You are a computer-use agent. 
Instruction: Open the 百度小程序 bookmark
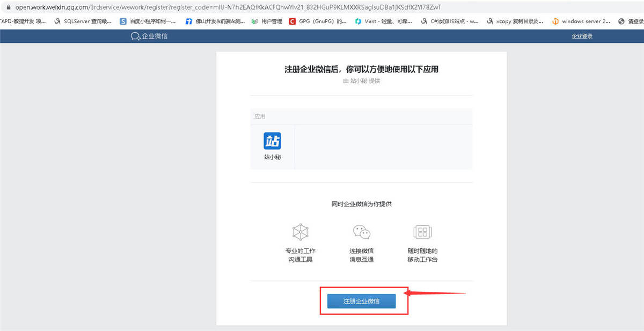pyautogui.click(x=148, y=21)
